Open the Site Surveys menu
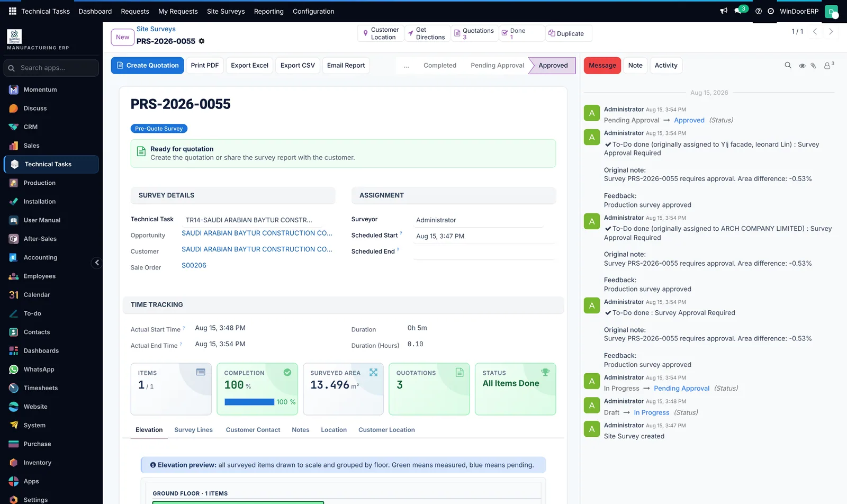847x504 pixels. coord(226,11)
